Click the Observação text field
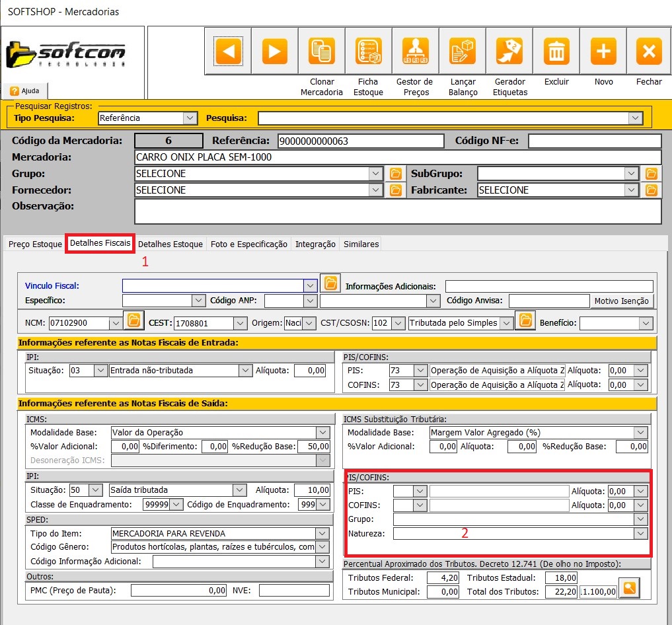Viewport: 672px width, 625px height. (397, 212)
